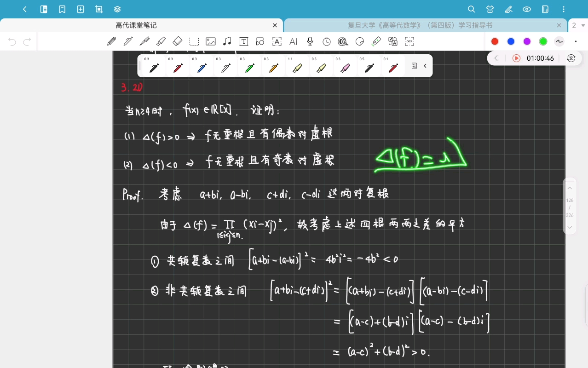Click the OCR tool icon
Image resolution: width=588 pixels, height=368 pixels.
[409, 41]
